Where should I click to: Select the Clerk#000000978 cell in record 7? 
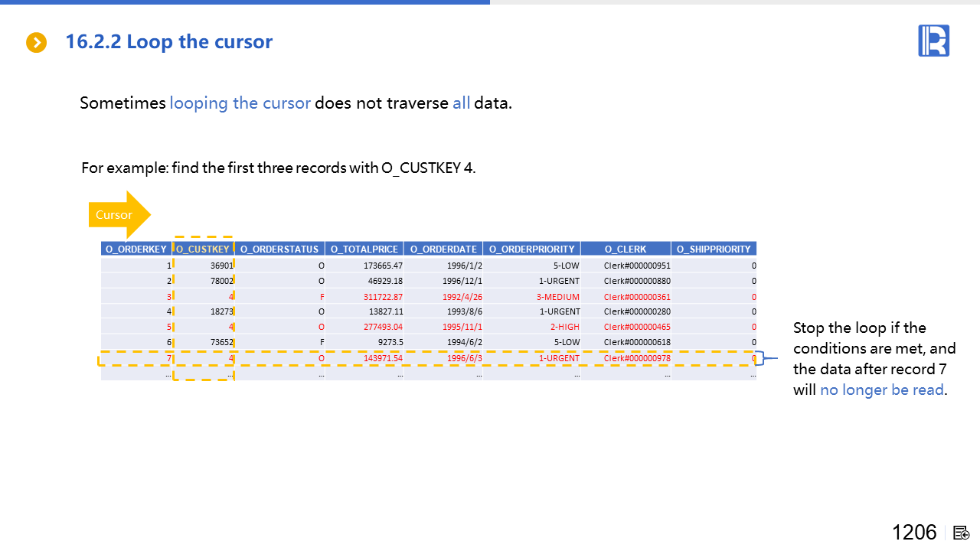636,358
